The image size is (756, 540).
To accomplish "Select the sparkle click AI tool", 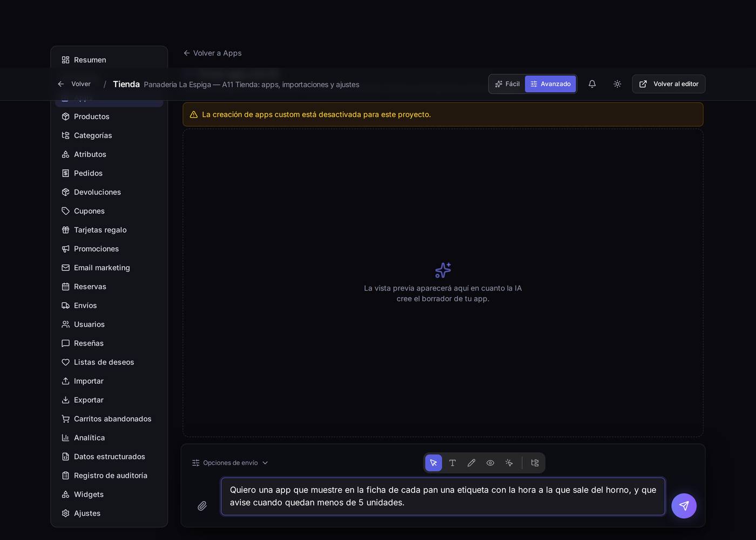I will (509, 463).
